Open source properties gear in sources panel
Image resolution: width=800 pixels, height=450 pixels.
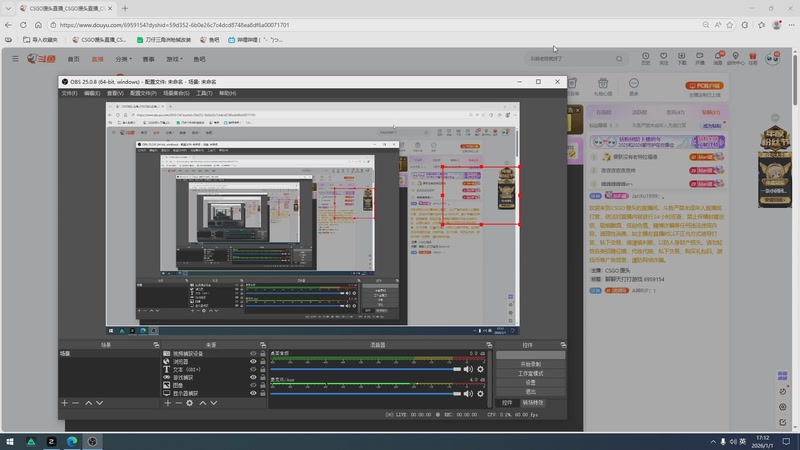click(190, 403)
